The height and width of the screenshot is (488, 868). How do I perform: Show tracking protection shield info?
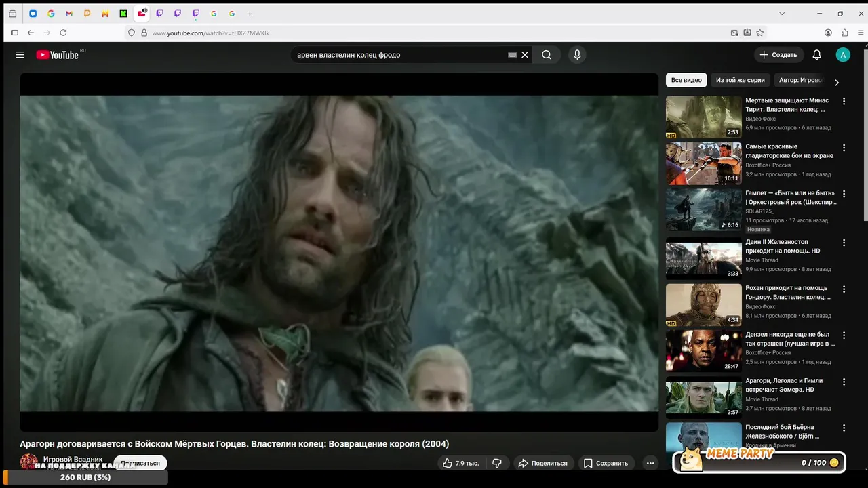[132, 33]
